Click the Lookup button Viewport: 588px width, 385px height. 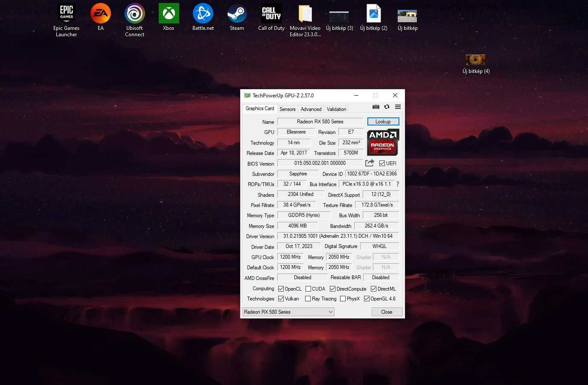(x=383, y=122)
